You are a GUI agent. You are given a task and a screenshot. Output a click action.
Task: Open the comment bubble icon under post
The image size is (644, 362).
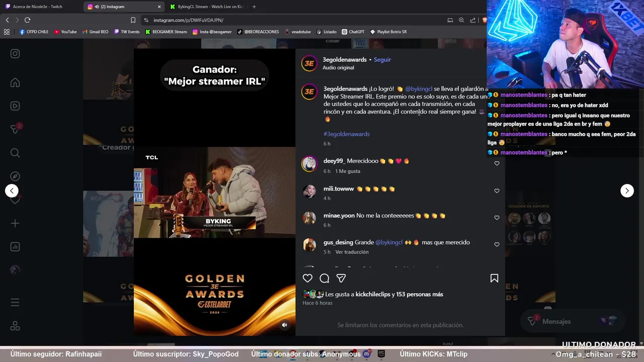pyautogui.click(x=325, y=278)
